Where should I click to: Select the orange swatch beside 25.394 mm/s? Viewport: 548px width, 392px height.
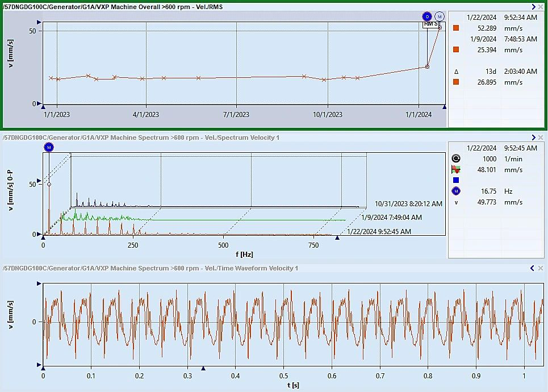point(456,49)
